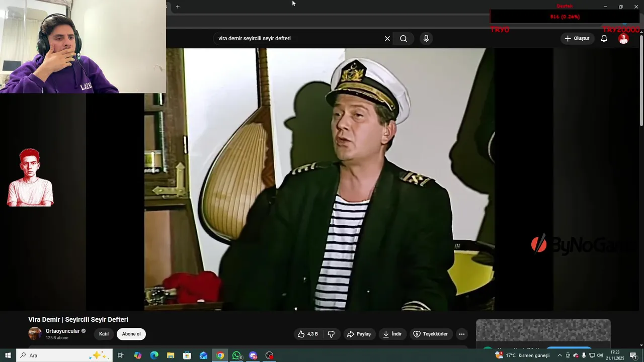Show hidden system tray icons
The width and height of the screenshot is (644, 362).
(x=559, y=355)
